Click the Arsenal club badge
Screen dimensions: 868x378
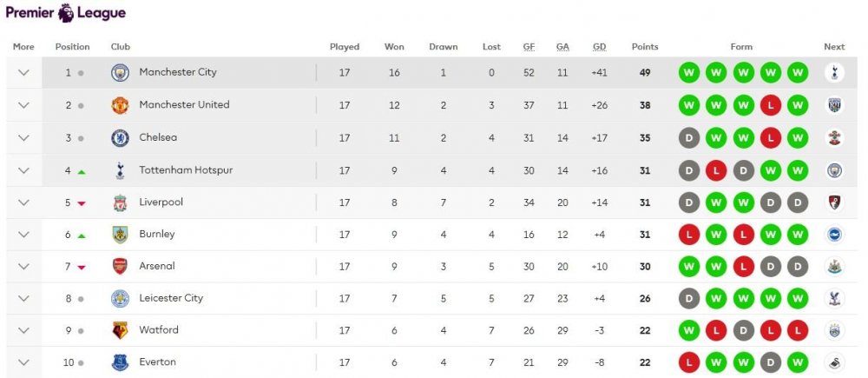[x=120, y=267]
